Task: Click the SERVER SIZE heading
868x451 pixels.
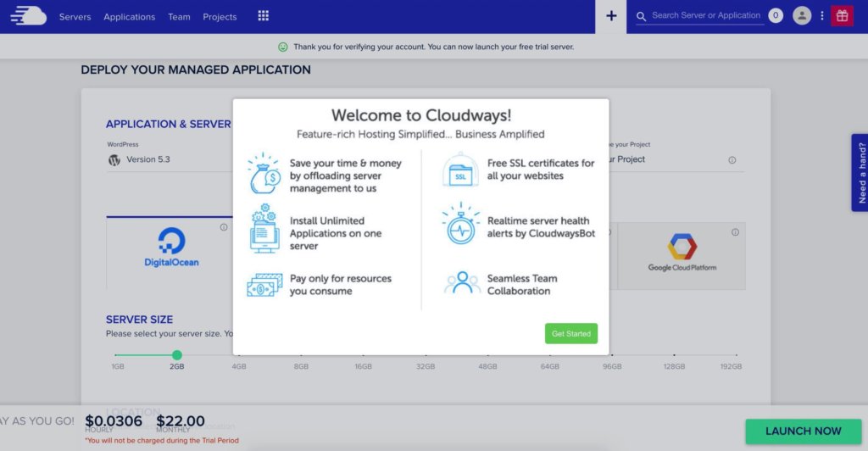Action: (x=140, y=320)
